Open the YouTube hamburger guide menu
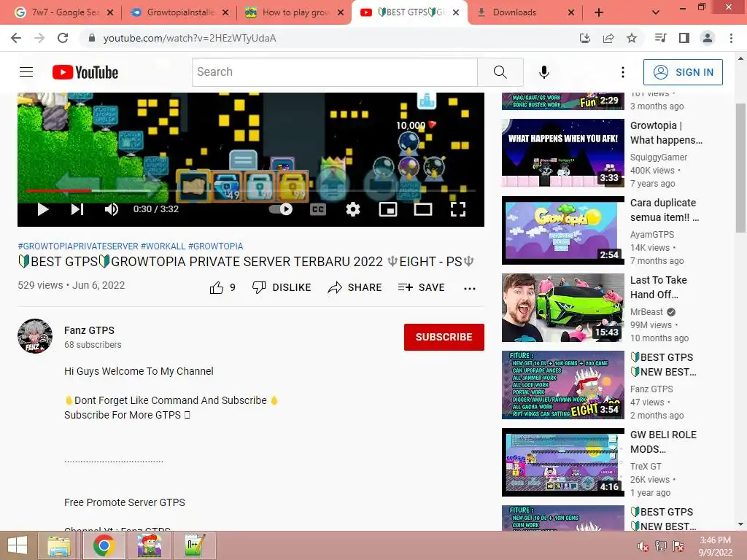 [26, 72]
